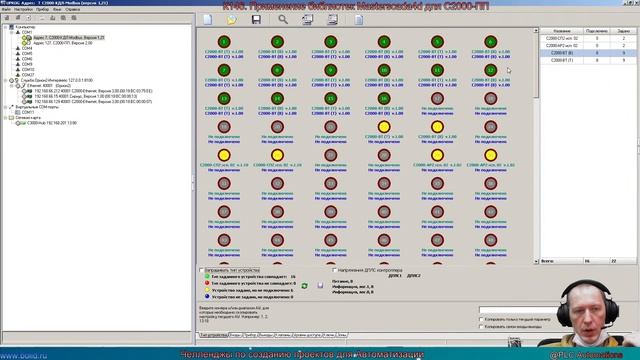Click device grid scrollbar down arrow
This screenshot has width=640, height=360.
[536, 261]
